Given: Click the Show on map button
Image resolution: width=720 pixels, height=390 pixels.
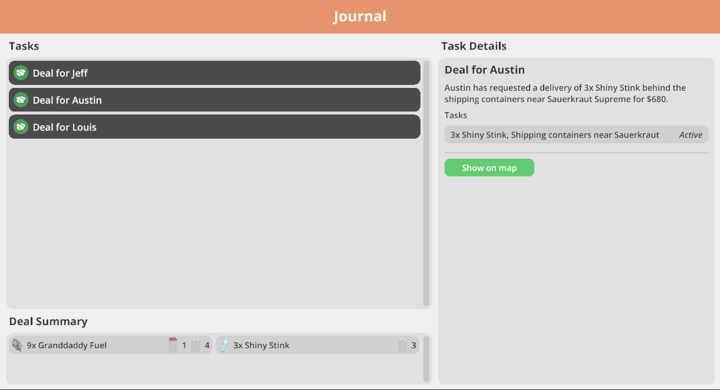Looking at the screenshot, I should point(489,168).
